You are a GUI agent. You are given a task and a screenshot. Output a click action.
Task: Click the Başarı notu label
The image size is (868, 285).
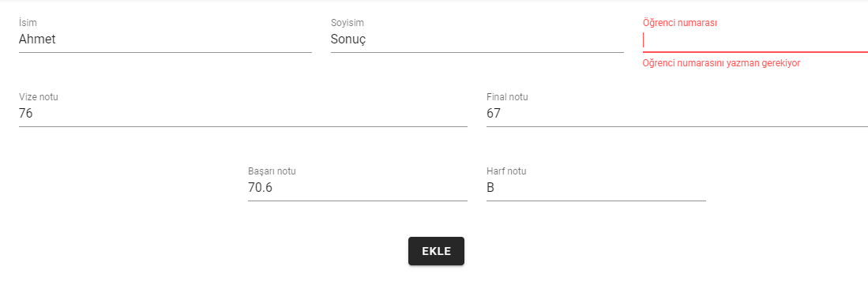point(272,171)
